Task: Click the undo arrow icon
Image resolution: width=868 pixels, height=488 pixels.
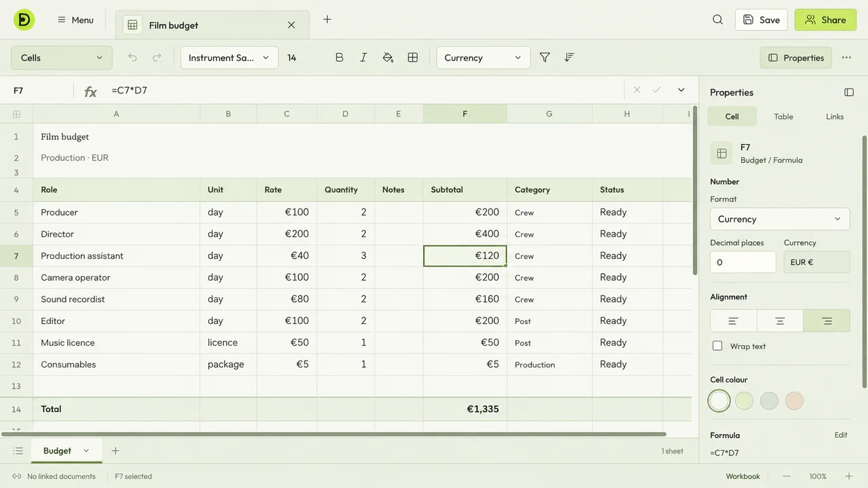Action: pyautogui.click(x=132, y=58)
